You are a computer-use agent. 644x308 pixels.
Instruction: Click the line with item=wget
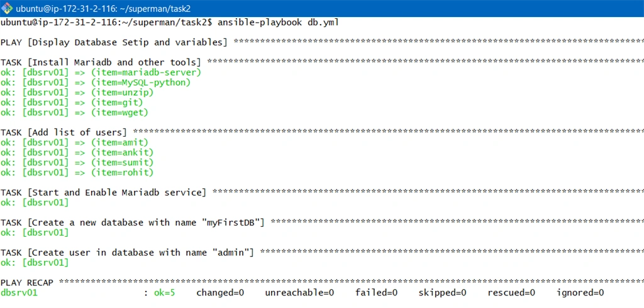(74, 112)
